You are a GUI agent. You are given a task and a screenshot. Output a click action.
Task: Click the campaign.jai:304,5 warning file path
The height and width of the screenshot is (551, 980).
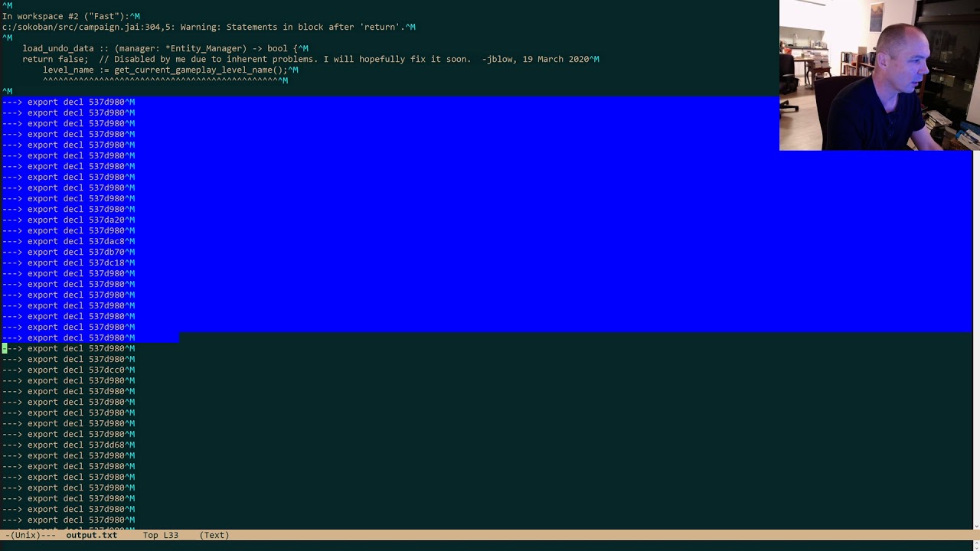pos(88,27)
